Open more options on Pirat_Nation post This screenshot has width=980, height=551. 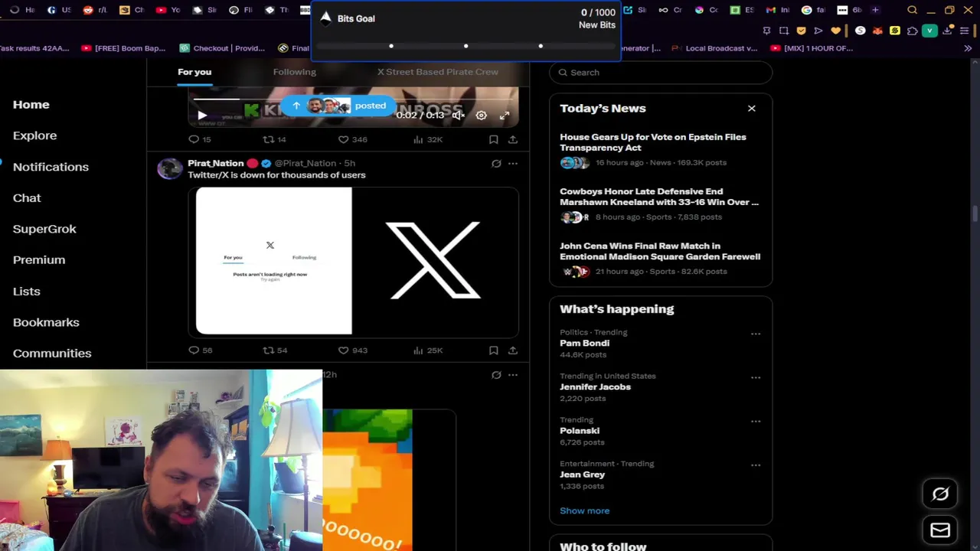pyautogui.click(x=513, y=163)
